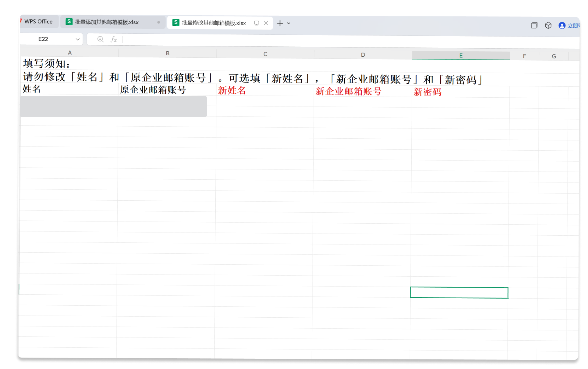Open the fx insert function icon
The width and height of the screenshot is (588, 369).
click(114, 39)
